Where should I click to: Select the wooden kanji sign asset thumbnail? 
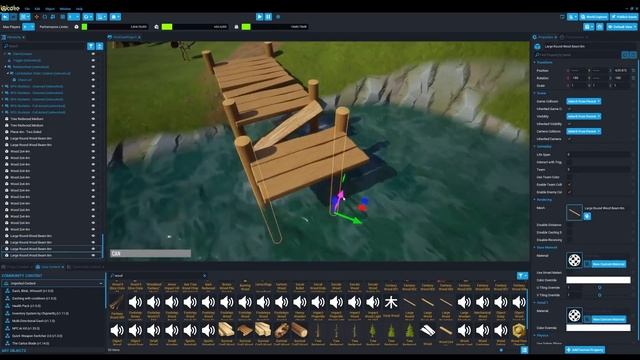coord(391,302)
